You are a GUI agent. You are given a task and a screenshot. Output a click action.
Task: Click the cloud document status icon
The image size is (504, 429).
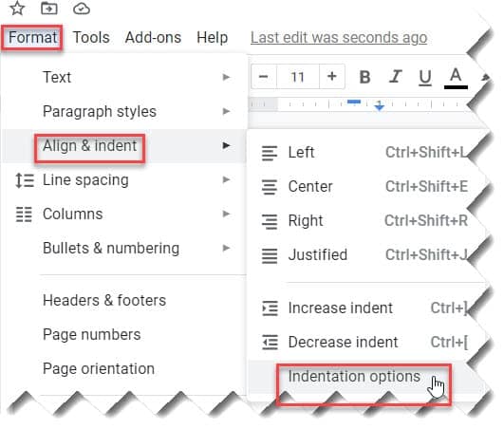click(x=82, y=9)
